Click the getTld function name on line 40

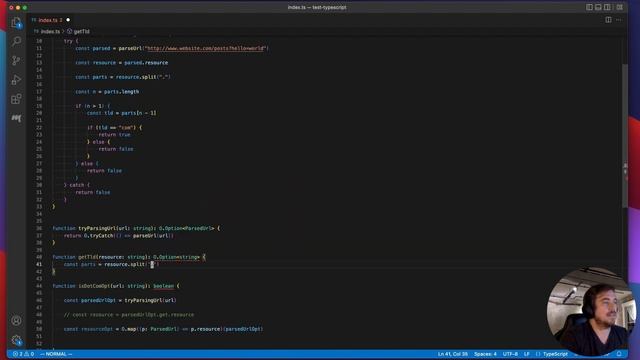click(x=87, y=257)
